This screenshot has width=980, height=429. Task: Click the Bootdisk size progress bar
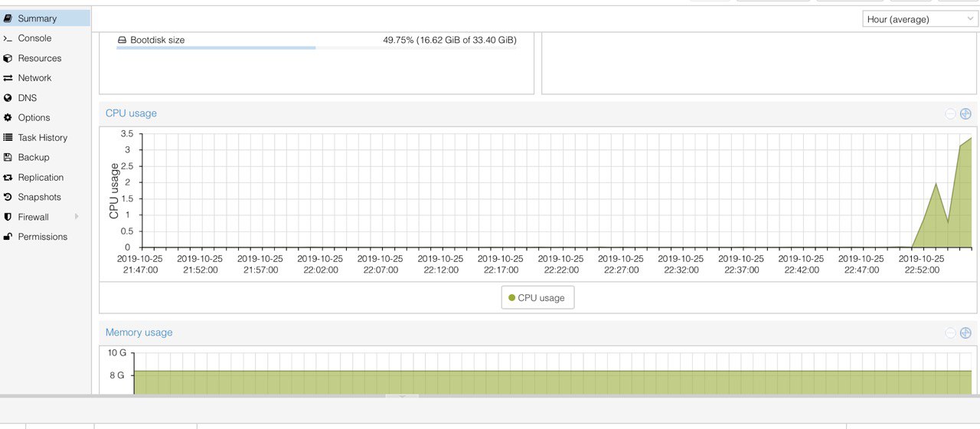(x=316, y=47)
